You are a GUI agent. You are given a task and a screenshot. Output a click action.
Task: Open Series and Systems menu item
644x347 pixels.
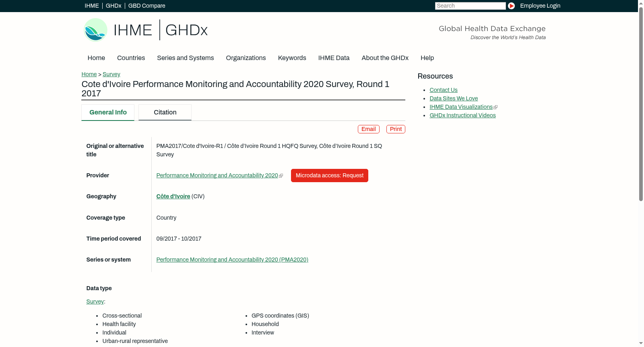(185, 58)
